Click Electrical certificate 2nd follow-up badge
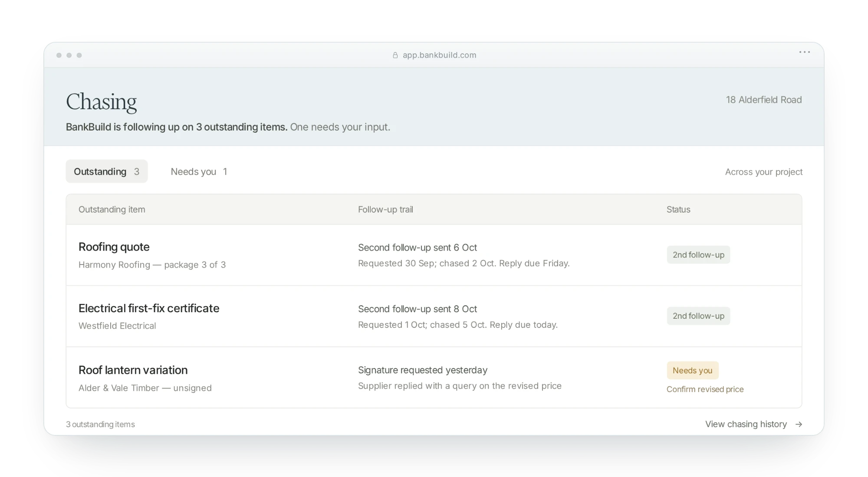 click(x=698, y=316)
